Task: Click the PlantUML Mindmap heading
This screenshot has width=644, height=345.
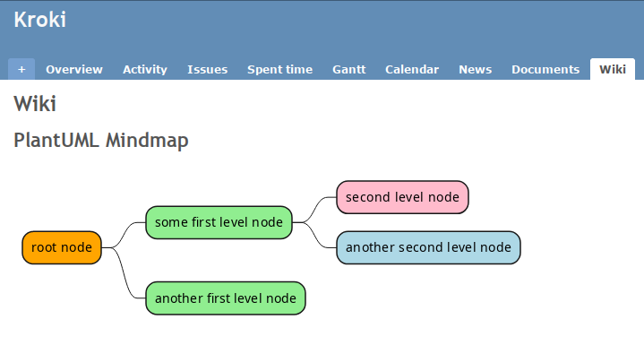Action: (x=101, y=141)
